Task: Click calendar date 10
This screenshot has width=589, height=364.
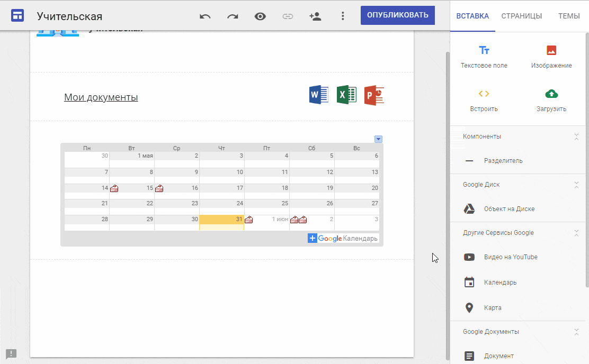Action: [x=221, y=176]
